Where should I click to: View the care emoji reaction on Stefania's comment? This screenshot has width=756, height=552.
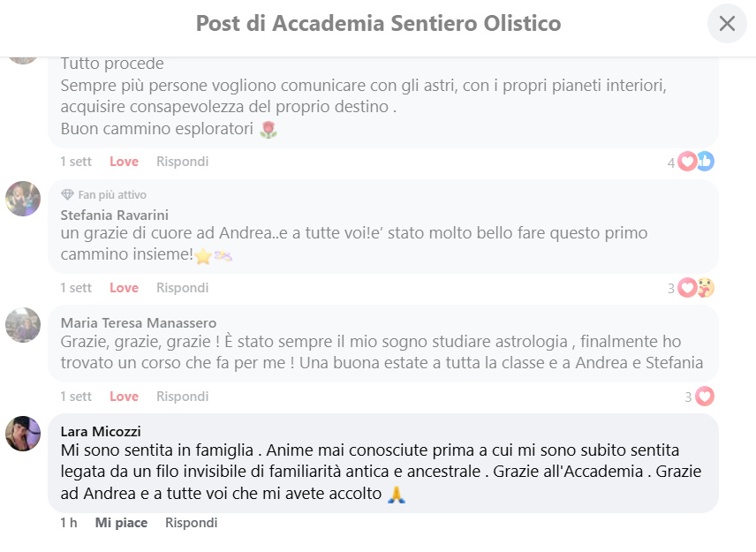tap(706, 288)
